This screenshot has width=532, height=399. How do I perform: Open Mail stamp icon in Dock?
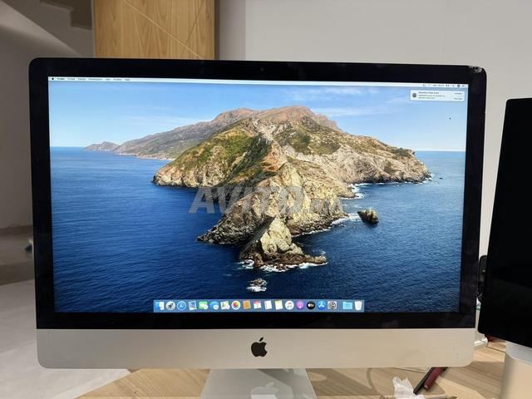tap(192, 305)
